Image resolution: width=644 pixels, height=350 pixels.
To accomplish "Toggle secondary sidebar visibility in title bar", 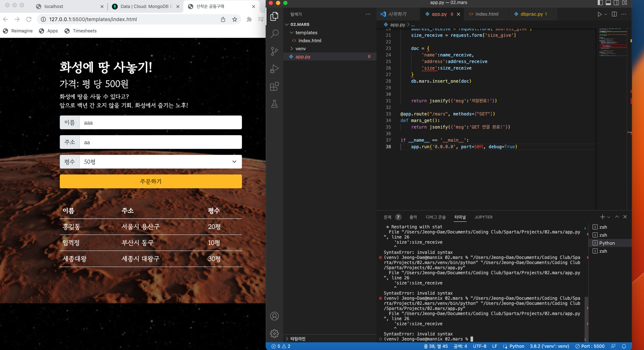I will click(x=616, y=3).
